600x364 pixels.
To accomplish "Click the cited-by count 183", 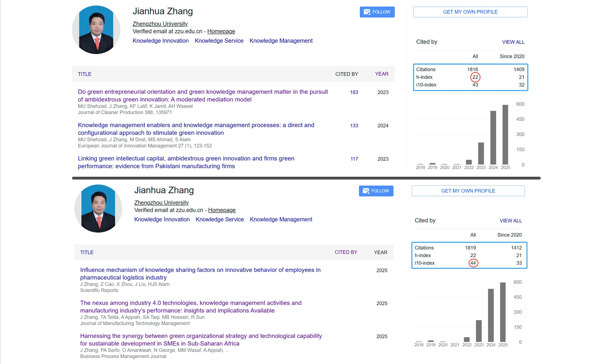I will tap(354, 92).
